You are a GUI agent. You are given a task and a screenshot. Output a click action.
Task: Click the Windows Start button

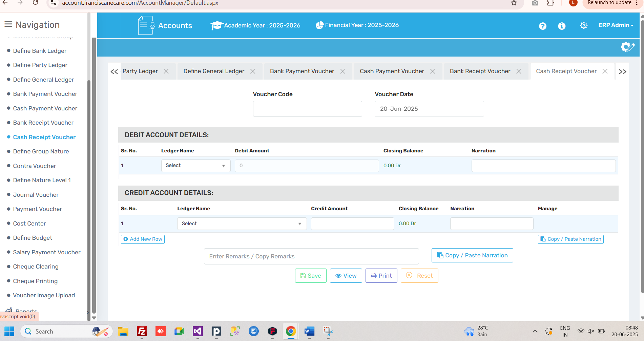(9, 331)
